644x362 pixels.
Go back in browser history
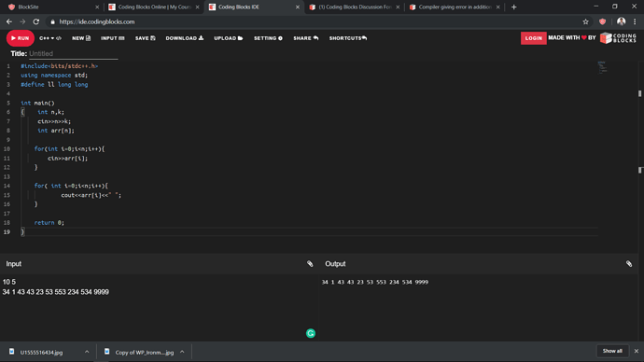(x=9, y=21)
